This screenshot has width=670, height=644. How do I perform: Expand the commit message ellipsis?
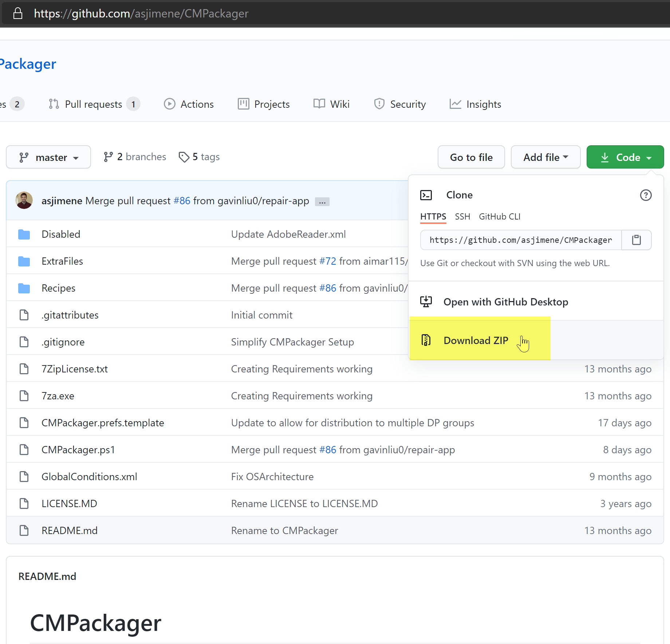tap(322, 201)
